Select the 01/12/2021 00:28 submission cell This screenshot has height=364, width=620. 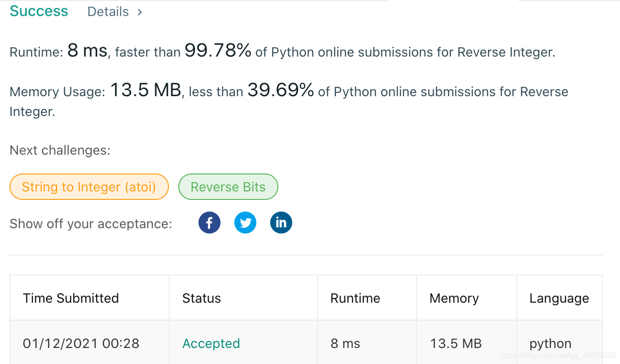coord(81,343)
